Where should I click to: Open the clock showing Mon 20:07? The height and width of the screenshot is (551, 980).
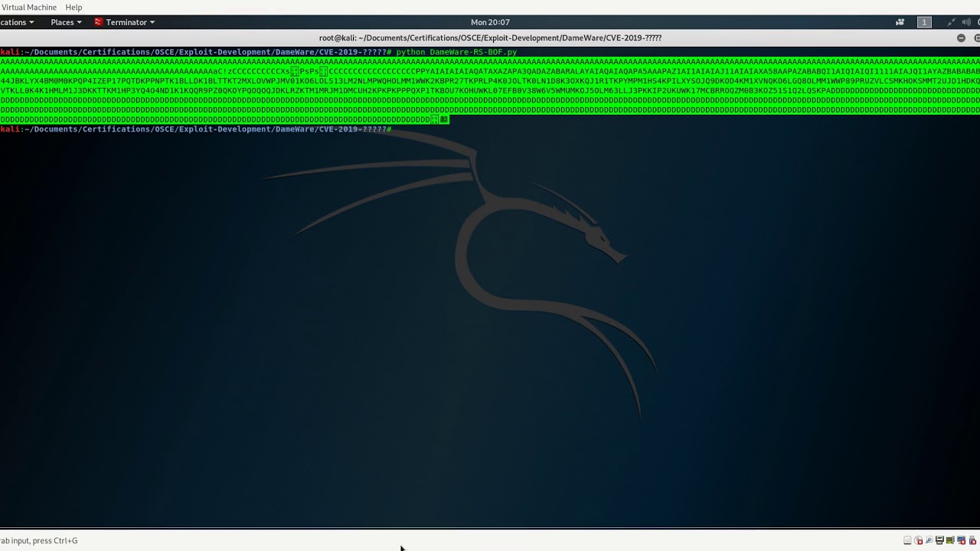point(490,22)
